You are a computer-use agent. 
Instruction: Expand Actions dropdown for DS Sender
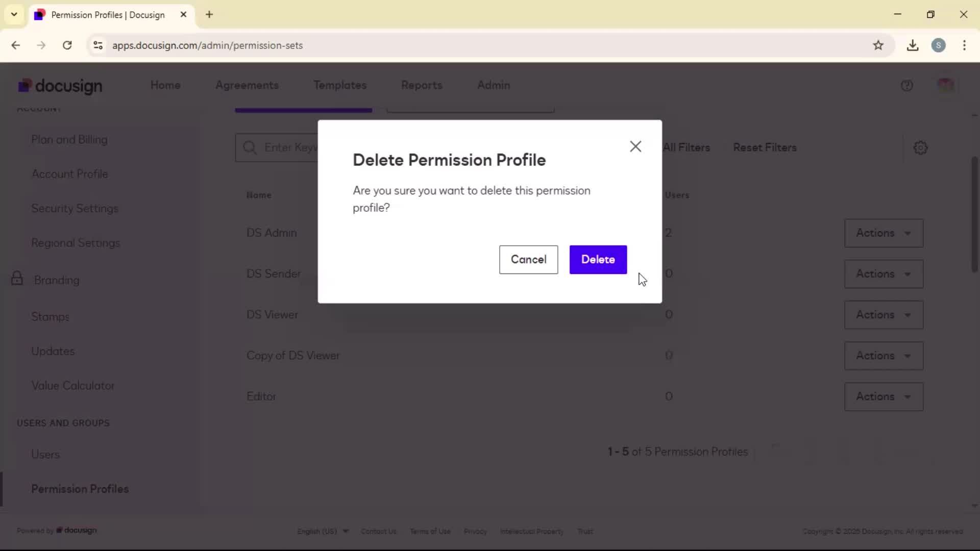[x=884, y=274]
